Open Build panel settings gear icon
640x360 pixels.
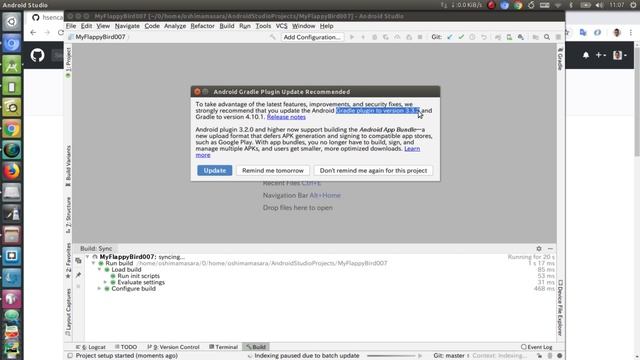coord(539,249)
